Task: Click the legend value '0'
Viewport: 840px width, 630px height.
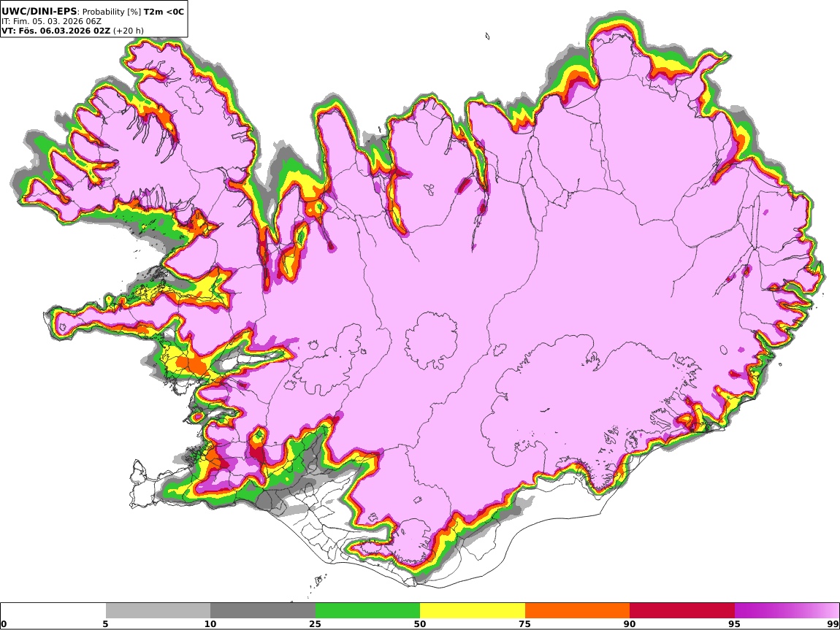Action: [x=4, y=623]
